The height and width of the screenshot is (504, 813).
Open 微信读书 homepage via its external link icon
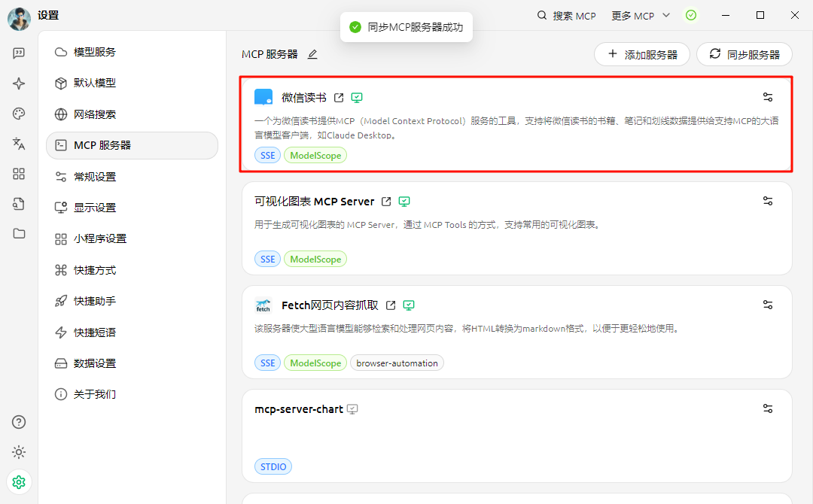(339, 96)
